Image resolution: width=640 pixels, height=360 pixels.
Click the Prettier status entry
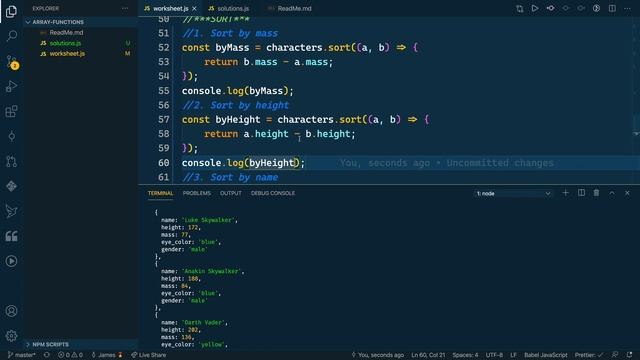pyautogui.click(x=588, y=355)
